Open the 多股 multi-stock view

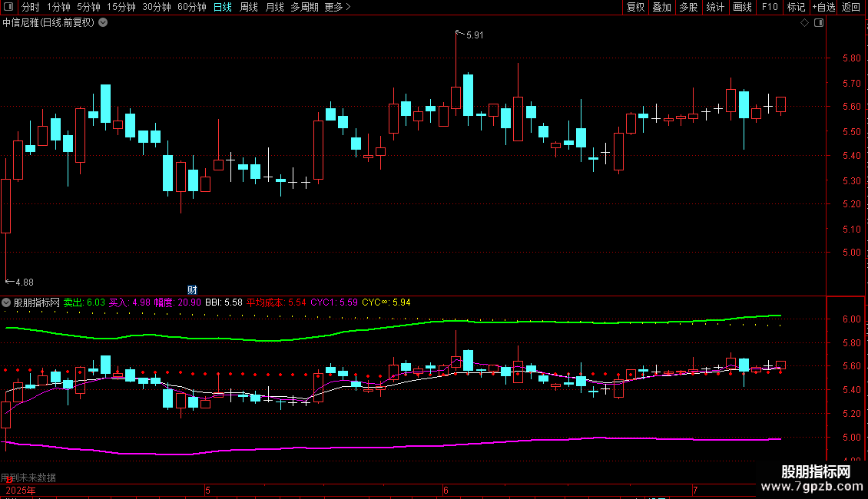pos(688,7)
